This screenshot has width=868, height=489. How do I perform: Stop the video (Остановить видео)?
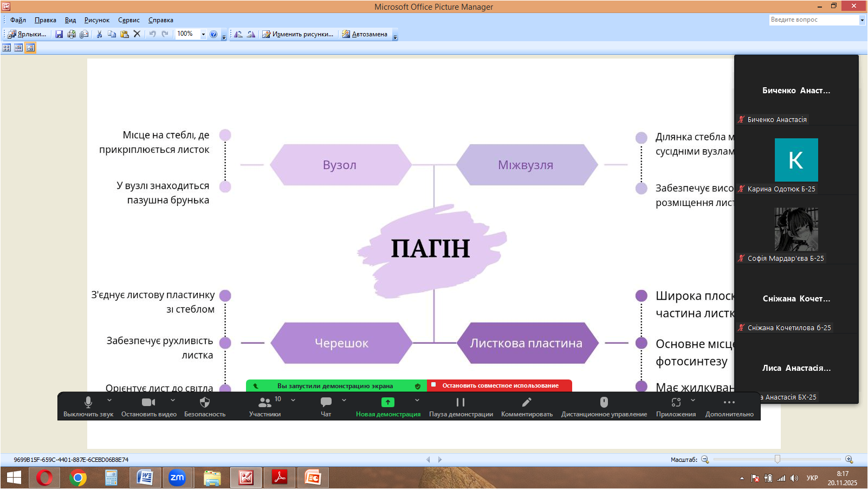pyautogui.click(x=148, y=407)
